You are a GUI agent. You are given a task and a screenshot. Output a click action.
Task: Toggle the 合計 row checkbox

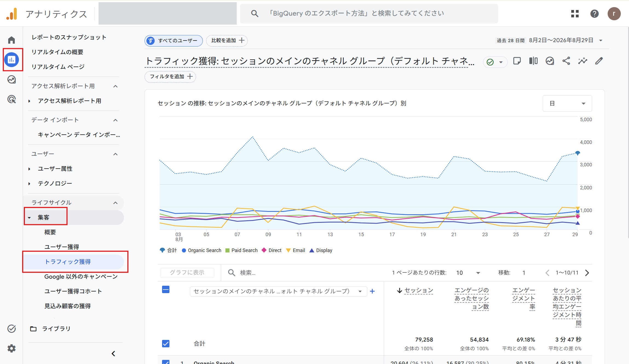click(166, 343)
